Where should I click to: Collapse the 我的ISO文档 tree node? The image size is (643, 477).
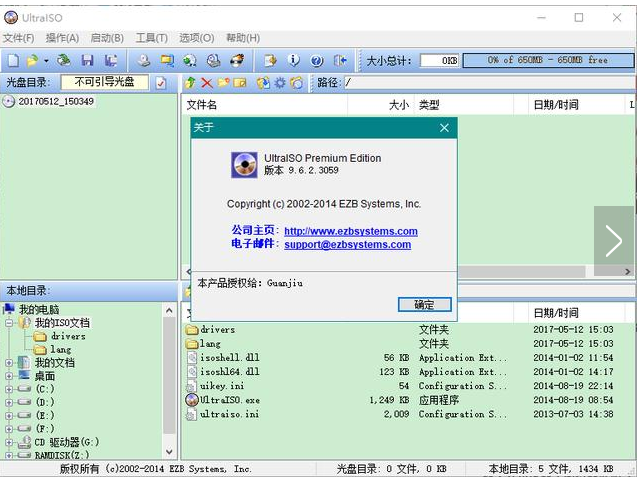9,323
